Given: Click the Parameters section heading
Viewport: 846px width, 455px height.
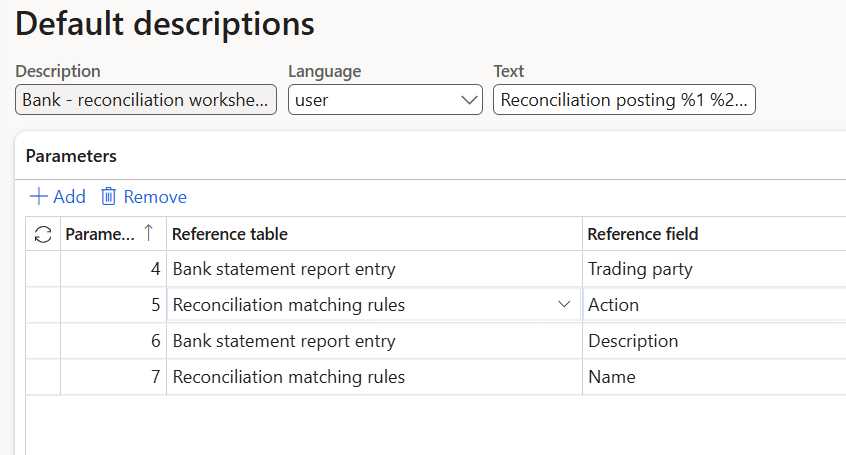Looking at the screenshot, I should coord(71,156).
